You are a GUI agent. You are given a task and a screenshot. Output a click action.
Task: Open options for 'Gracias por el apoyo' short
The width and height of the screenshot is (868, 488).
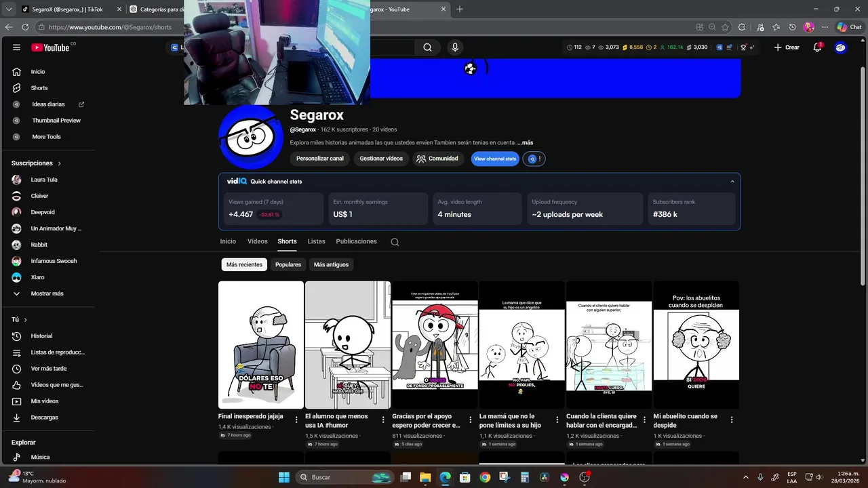[470, 420]
